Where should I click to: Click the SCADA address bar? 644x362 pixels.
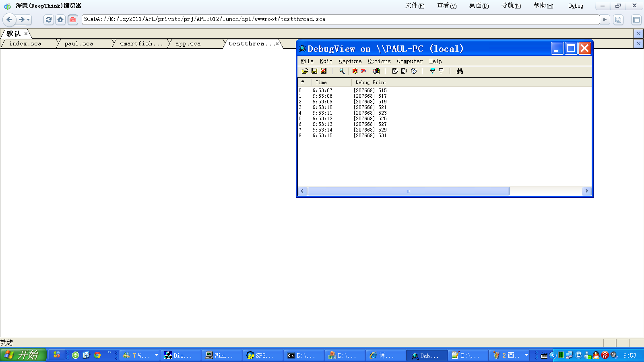point(341,19)
